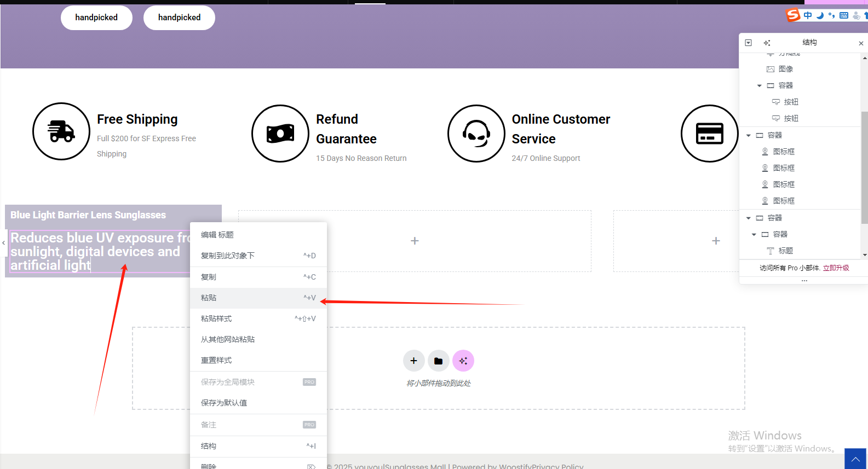
Task: Click the PRO badge beside 备注
Action: 309,425
